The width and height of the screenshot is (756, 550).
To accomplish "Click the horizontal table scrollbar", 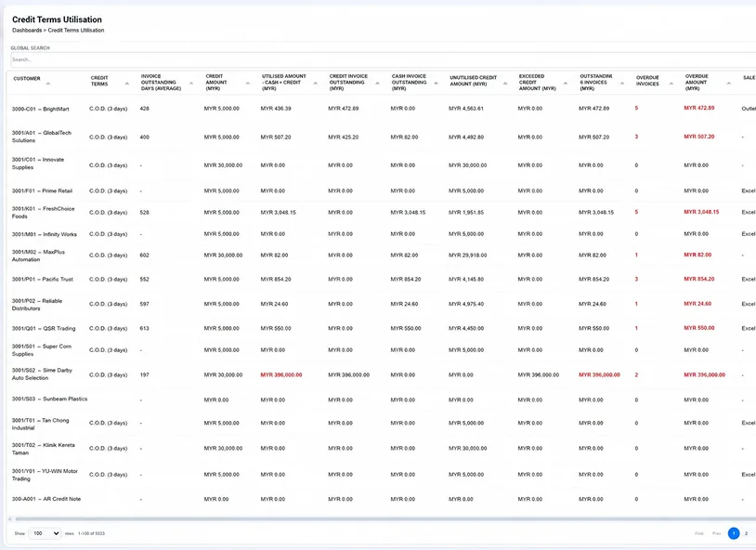I will (385, 519).
